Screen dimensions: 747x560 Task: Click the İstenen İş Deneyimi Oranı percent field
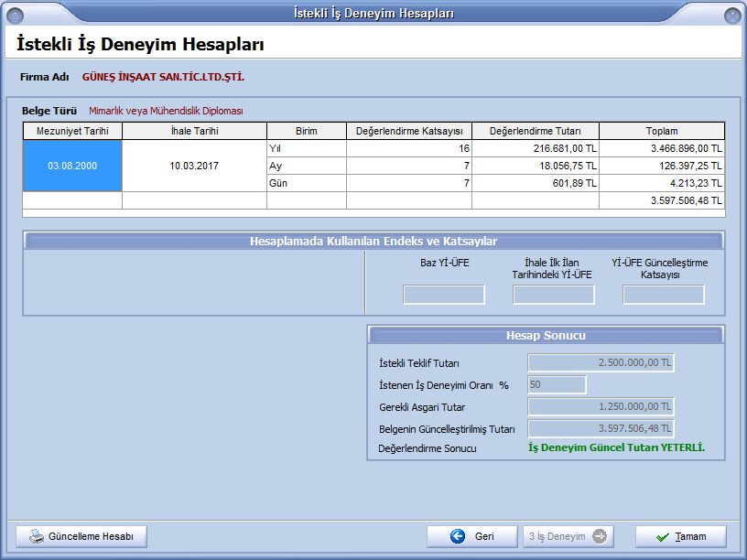pyautogui.click(x=557, y=385)
